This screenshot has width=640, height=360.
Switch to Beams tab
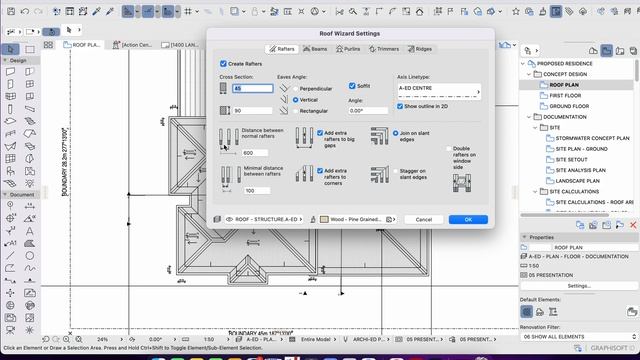click(315, 49)
